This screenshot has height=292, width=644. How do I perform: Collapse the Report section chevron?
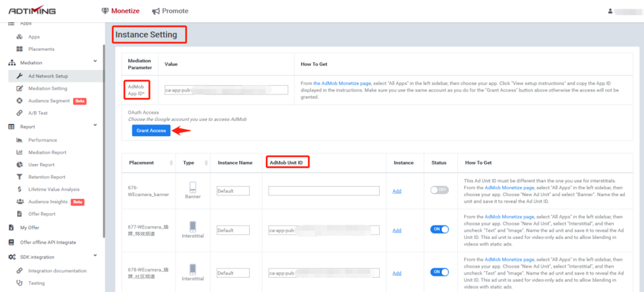95,125
